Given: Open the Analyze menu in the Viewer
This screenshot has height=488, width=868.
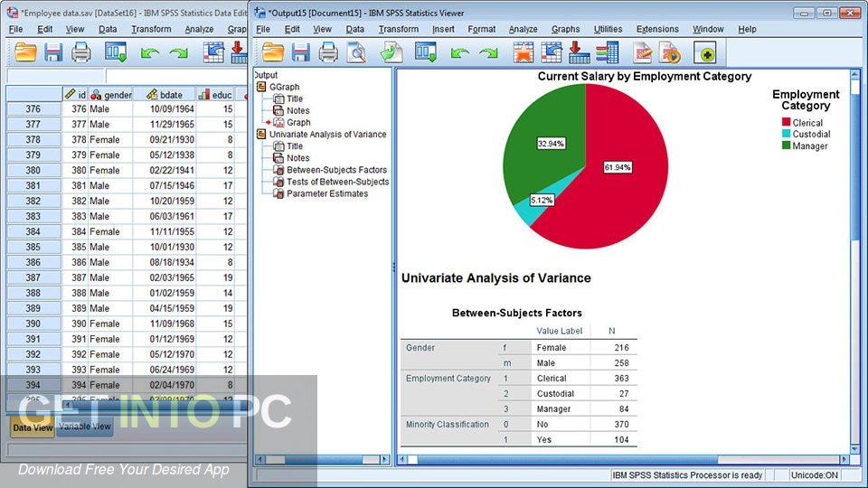Looking at the screenshot, I should pyautogui.click(x=523, y=29).
